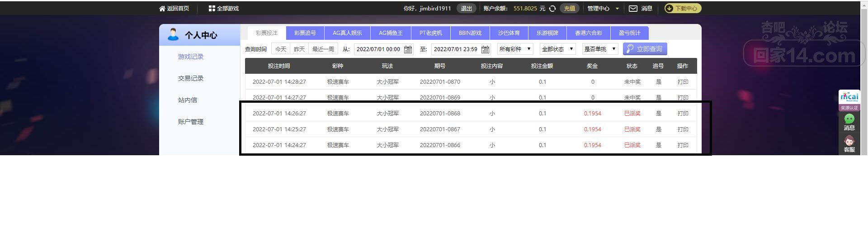Switch to the 彩票投注 tab
The height and width of the screenshot is (248, 868).
click(x=267, y=33)
